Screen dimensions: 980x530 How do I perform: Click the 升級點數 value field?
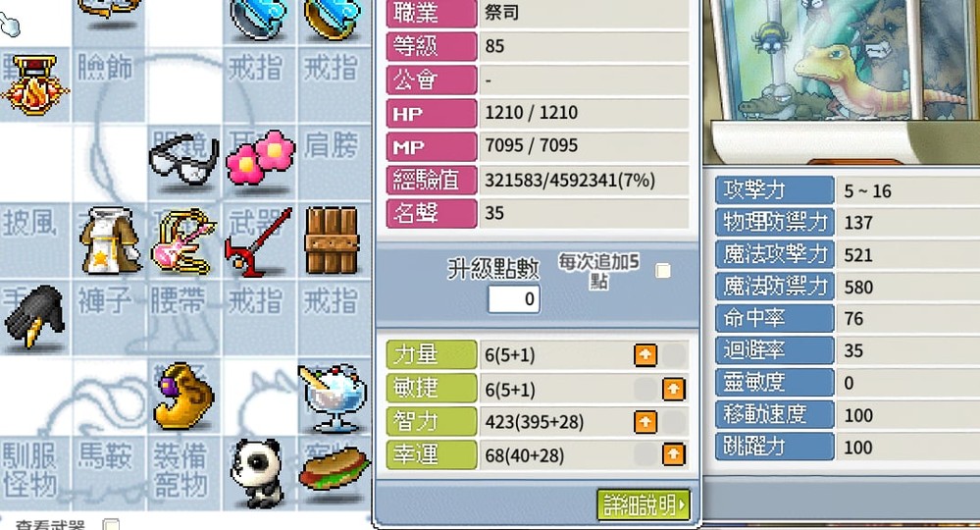[514, 298]
